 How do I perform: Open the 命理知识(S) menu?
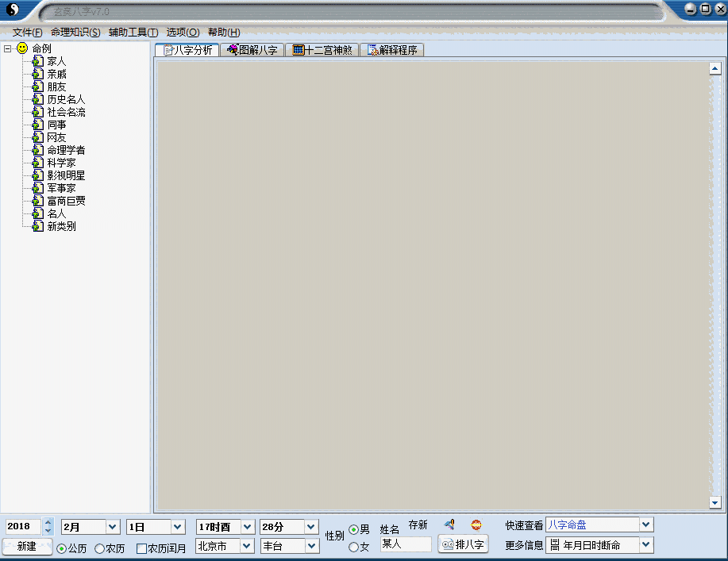tap(75, 32)
